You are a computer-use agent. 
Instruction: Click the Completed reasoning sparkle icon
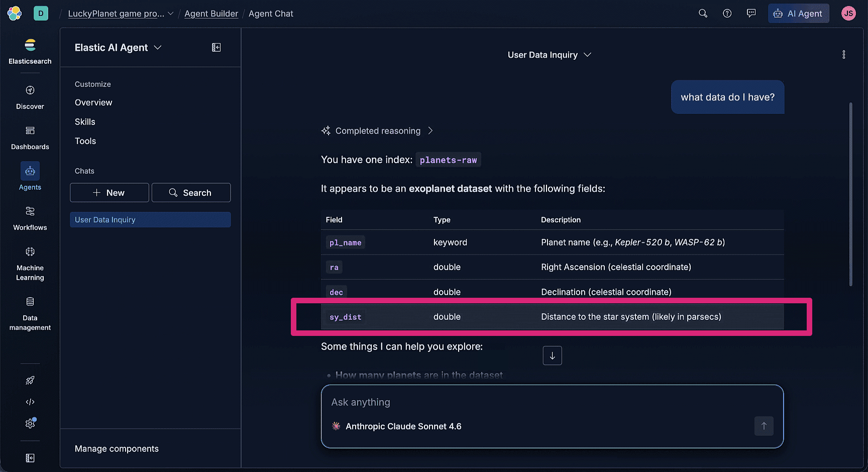[x=326, y=131]
